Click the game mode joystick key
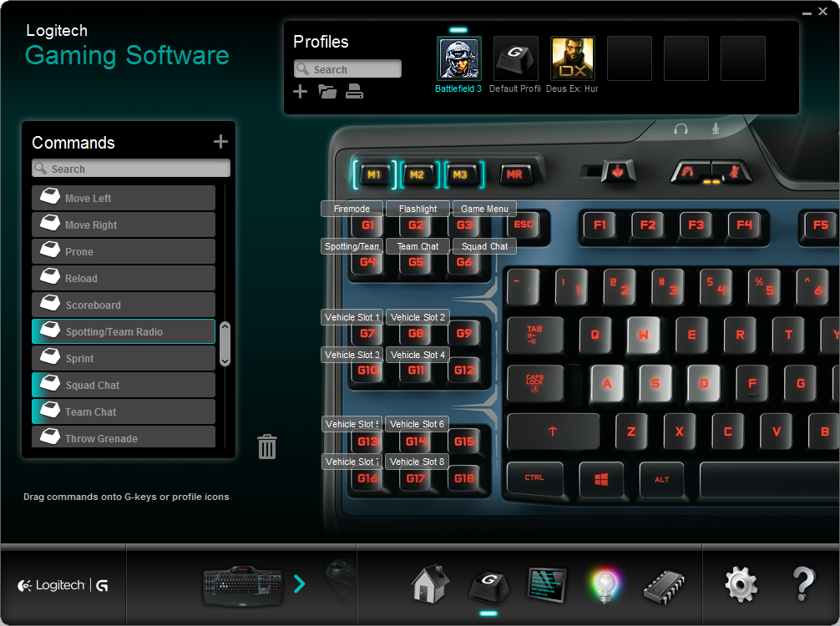 [x=618, y=172]
